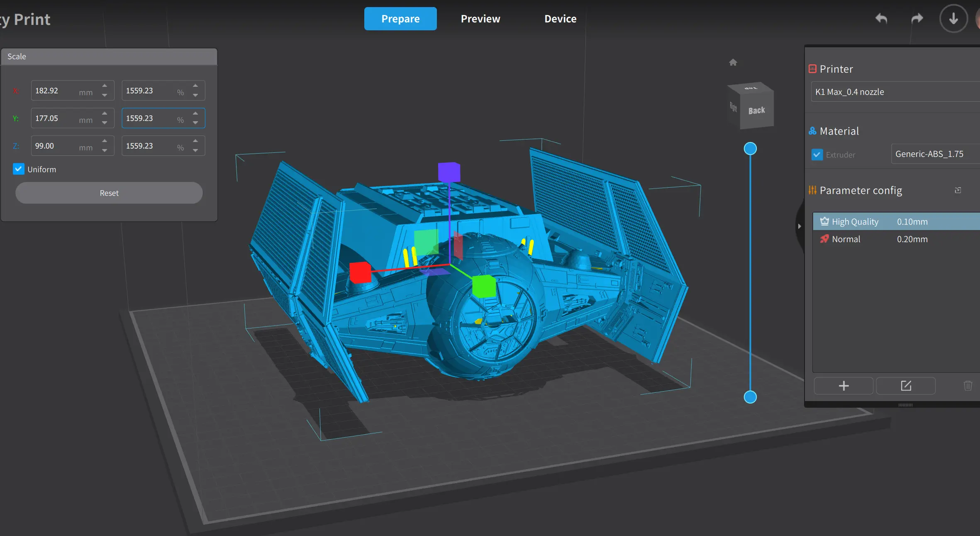Click the Right face of view cube
Screen dimensions: 980x536
(734, 107)
